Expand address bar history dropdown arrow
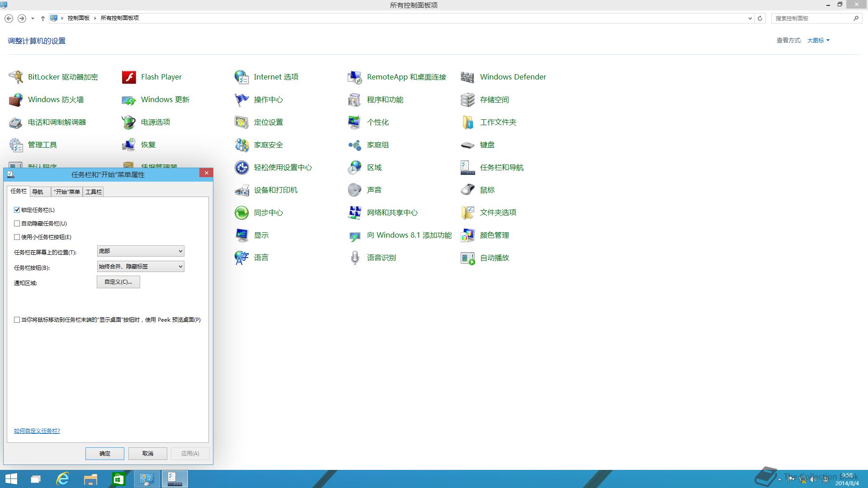Viewport: 868px width, 488px height. tap(750, 19)
